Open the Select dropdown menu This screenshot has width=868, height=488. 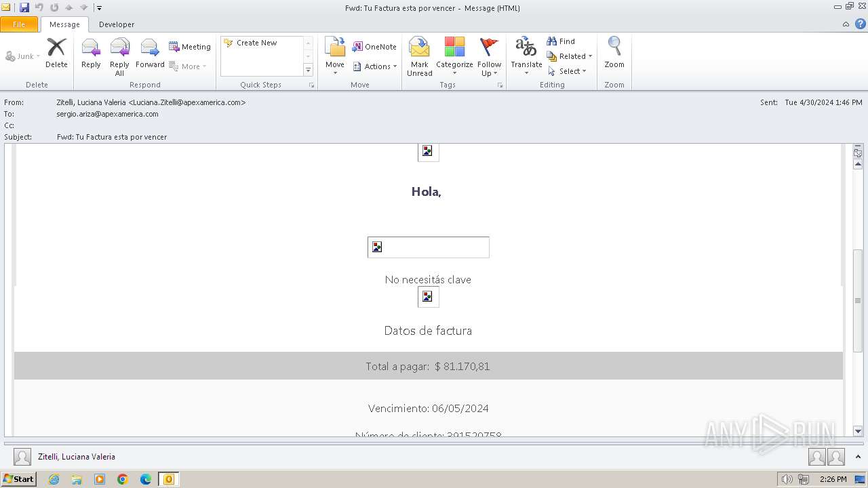567,71
